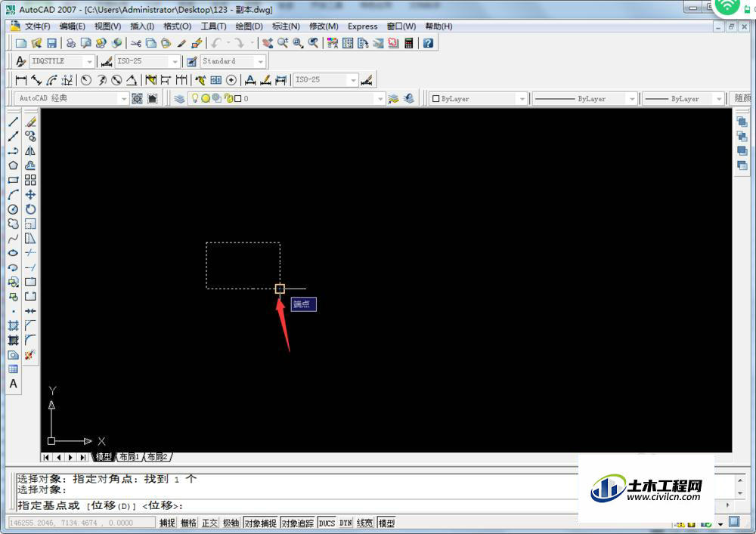Save the drawing with the floppy icon
This screenshot has width=756, height=534.
(x=51, y=43)
